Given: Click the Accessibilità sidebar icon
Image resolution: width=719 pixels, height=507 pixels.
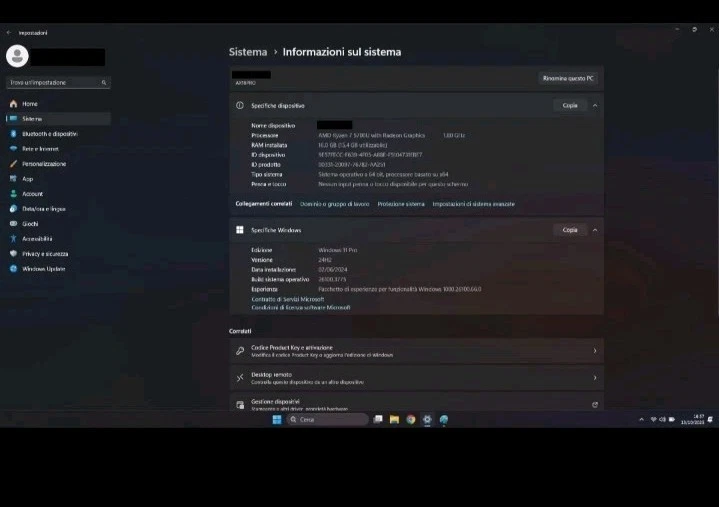Looking at the screenshot, I should click(13, 239).
